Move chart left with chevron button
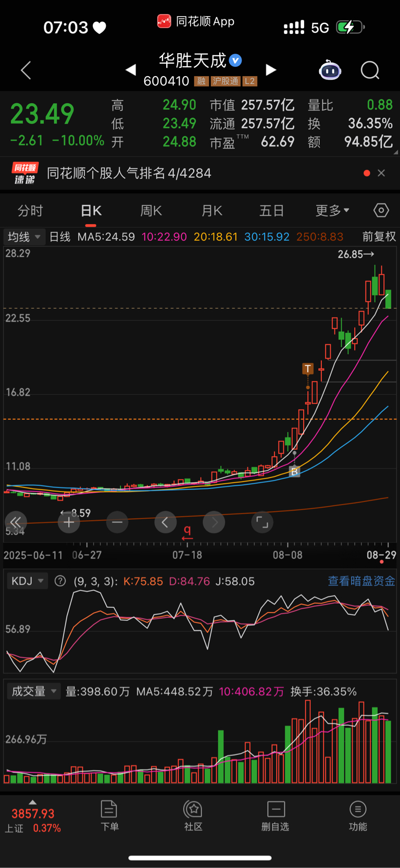 pyautogui.click(x=165, y=522)
